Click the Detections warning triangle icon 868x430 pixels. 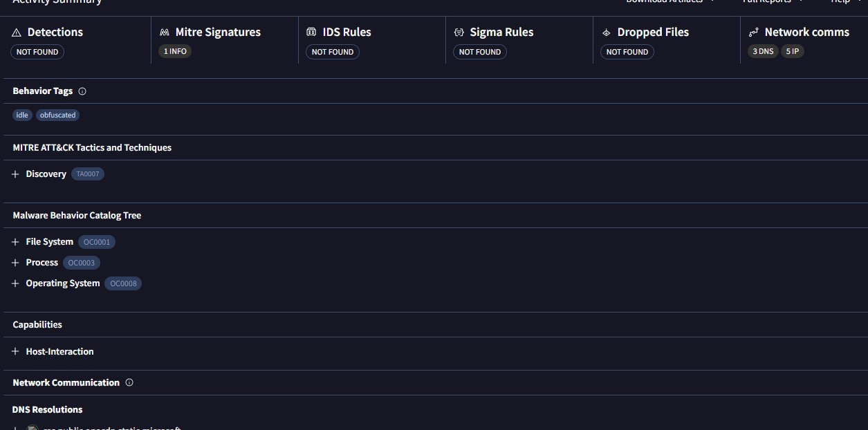click(17, 32)
